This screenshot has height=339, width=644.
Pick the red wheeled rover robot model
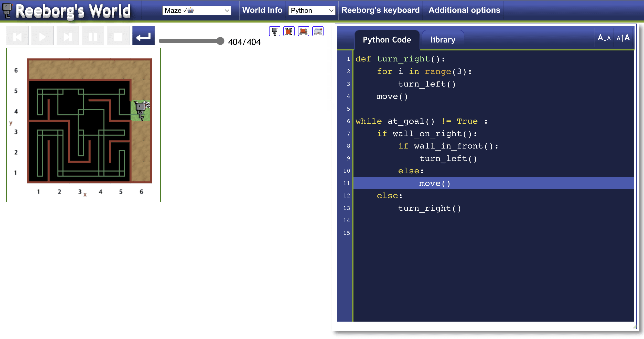303,31
